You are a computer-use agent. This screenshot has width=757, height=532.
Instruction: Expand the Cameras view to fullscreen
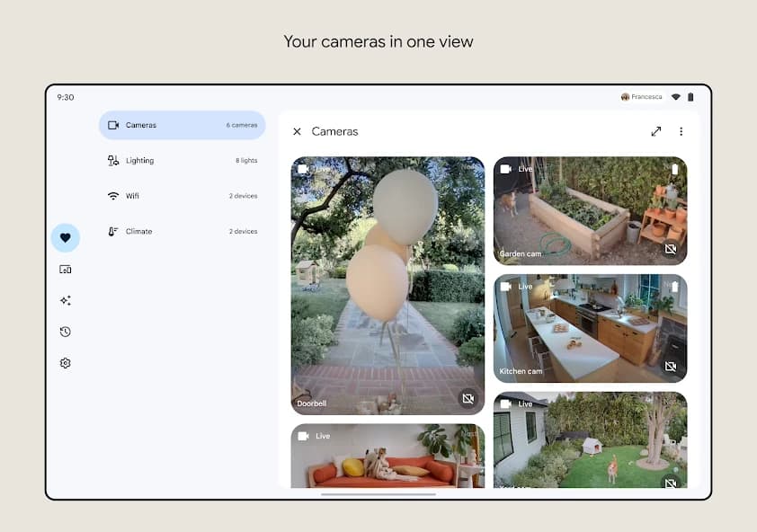656,131
